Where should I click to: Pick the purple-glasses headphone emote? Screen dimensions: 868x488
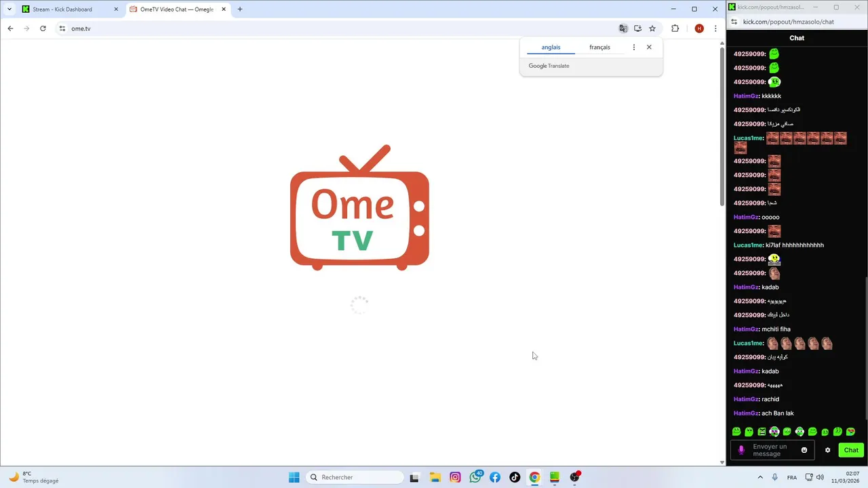[774, 432]
